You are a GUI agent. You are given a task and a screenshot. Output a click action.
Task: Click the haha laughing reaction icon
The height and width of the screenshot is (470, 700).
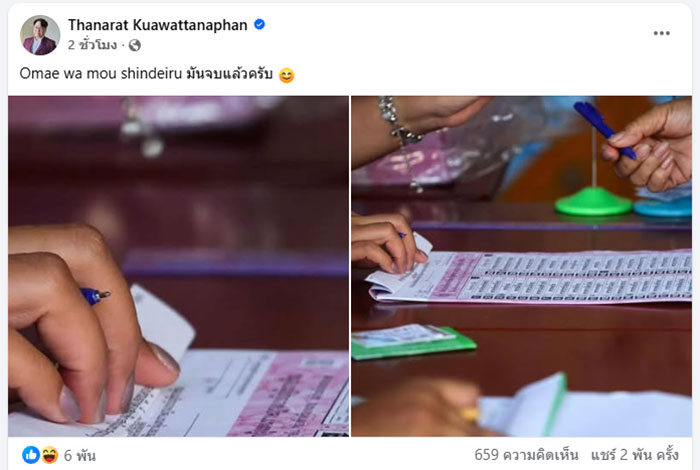coord(50,455)
